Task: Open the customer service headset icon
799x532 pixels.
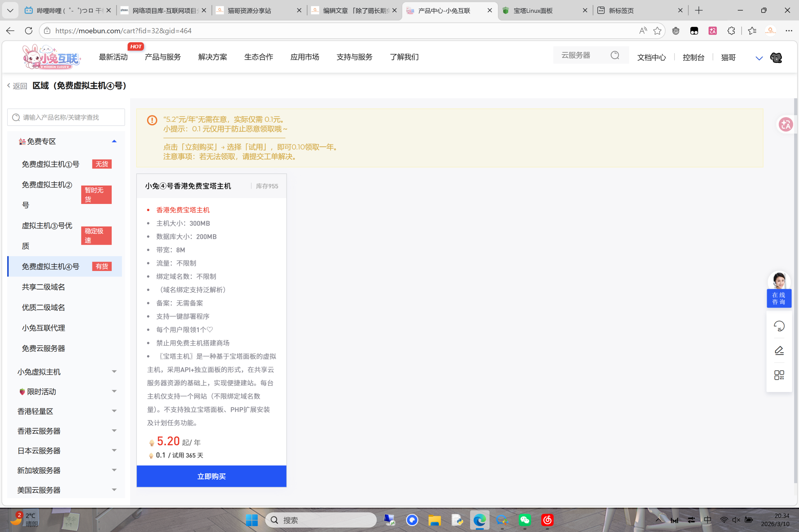Action: click(x=779, y=326)
